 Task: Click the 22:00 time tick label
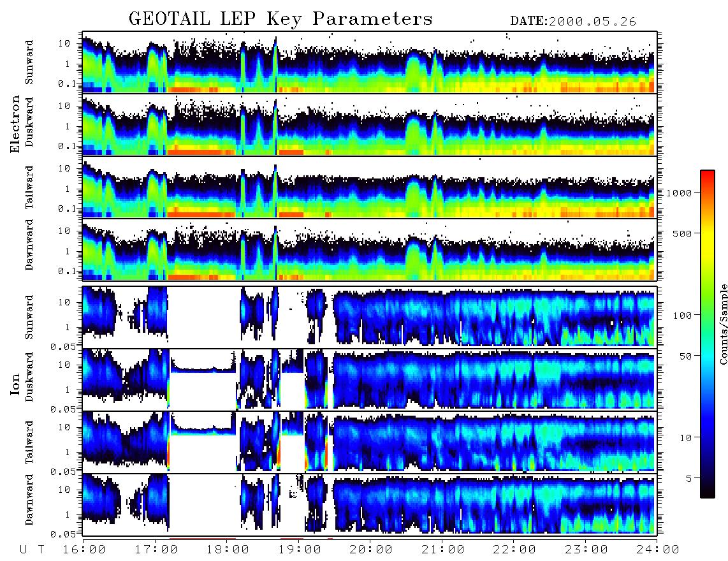point(515,550)
